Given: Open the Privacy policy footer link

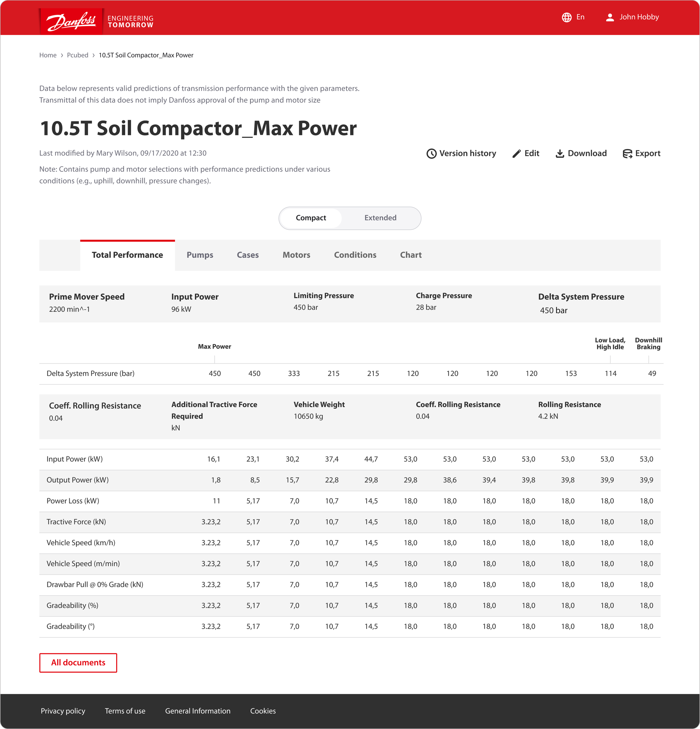Looking at the screenshot, I should click(63, 711).
